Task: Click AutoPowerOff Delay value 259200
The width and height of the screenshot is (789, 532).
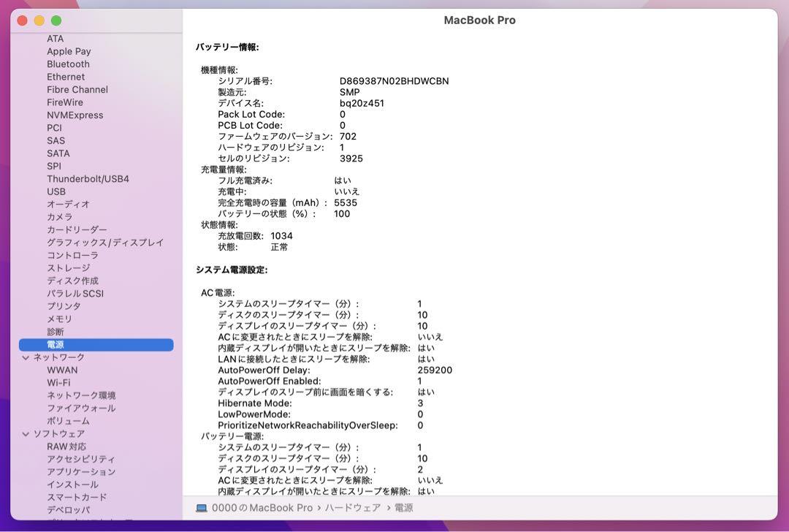Action: (435, 370)
